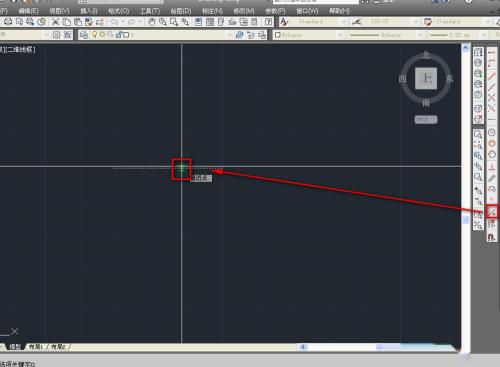Select Snap to Center circle icon

(x=491, y=132)
